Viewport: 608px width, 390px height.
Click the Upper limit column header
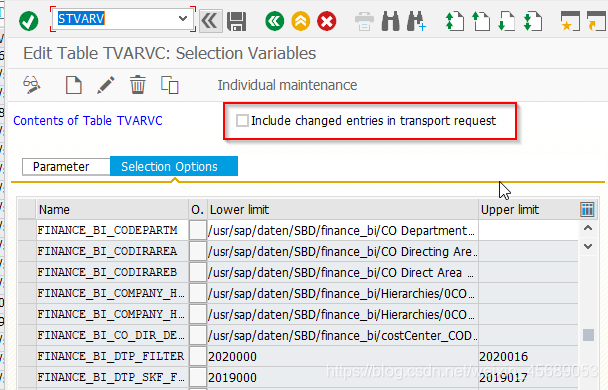[x=529, y=210]
